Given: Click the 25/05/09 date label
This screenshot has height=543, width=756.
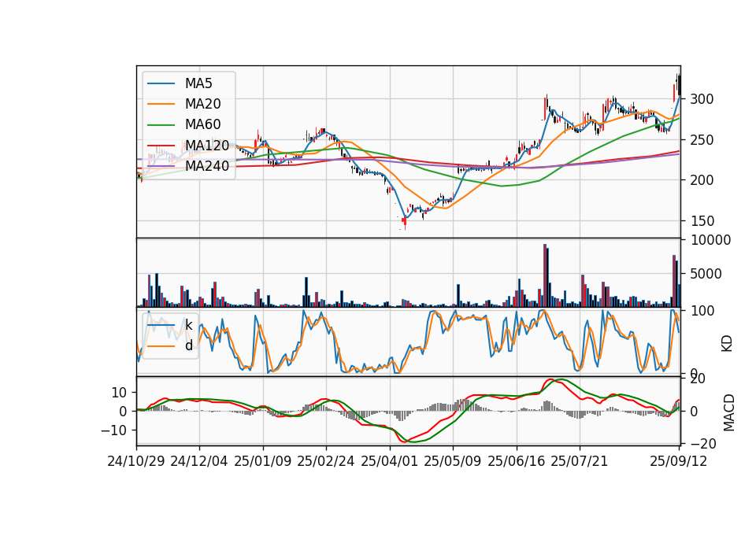Looking at the screenshot, I should (452, 461).
